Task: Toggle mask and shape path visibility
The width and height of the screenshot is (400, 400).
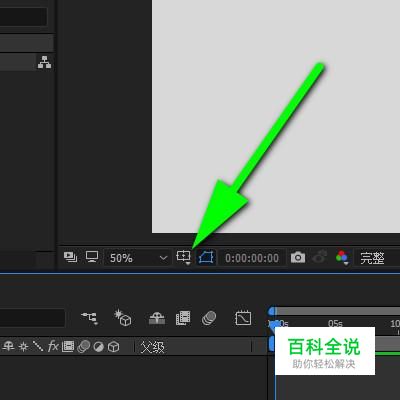Action: click(x=206, y=258)
